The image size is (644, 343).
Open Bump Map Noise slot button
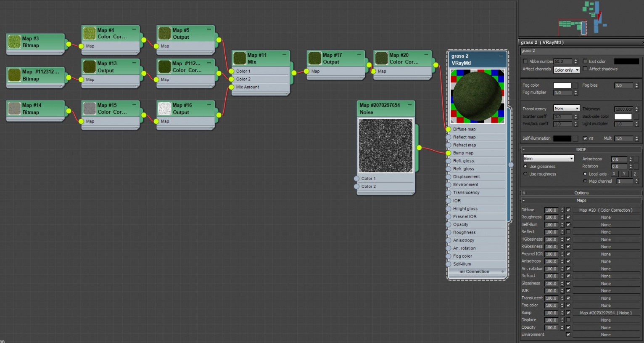tap(606, 313)
